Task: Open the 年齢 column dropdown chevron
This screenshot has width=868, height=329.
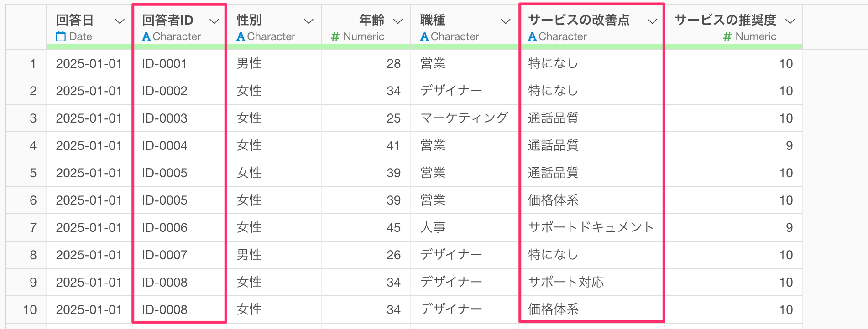Action: (398, 21)
